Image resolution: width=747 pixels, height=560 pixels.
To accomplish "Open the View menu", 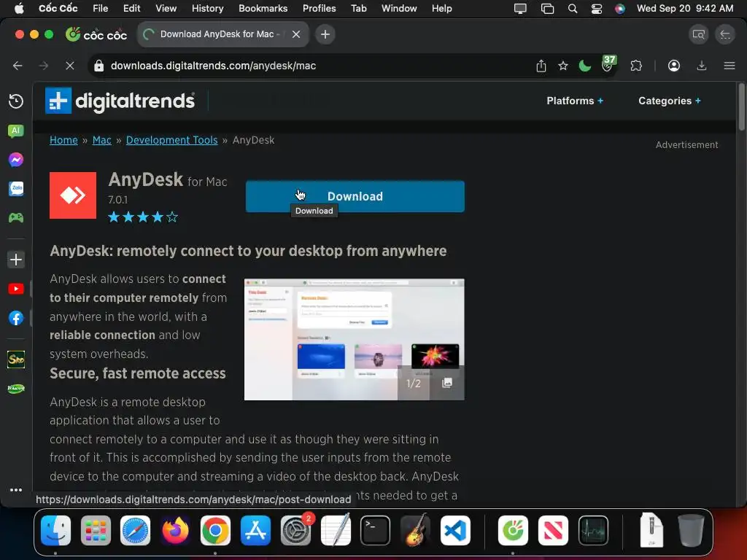I will point(166,8).
